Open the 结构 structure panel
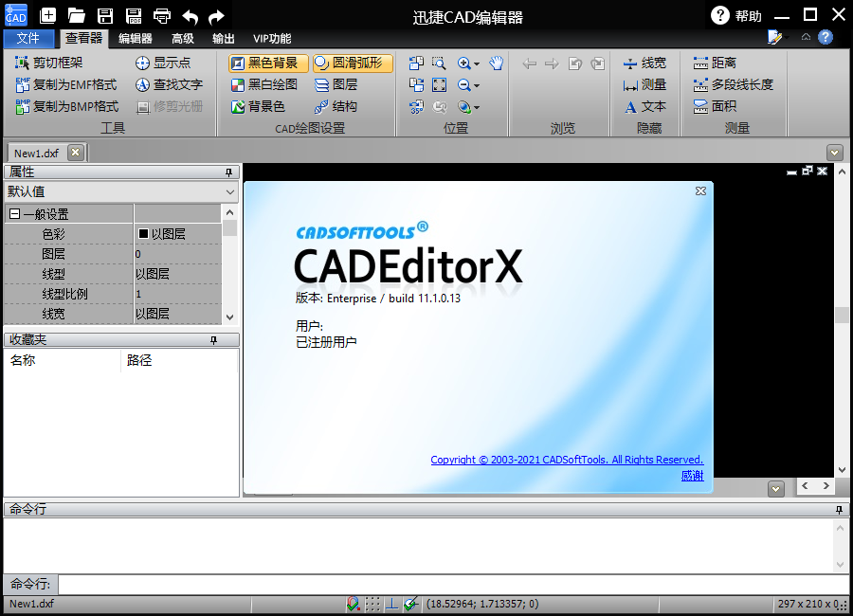This screenshot has height=616, width=853. coord(336,107)
